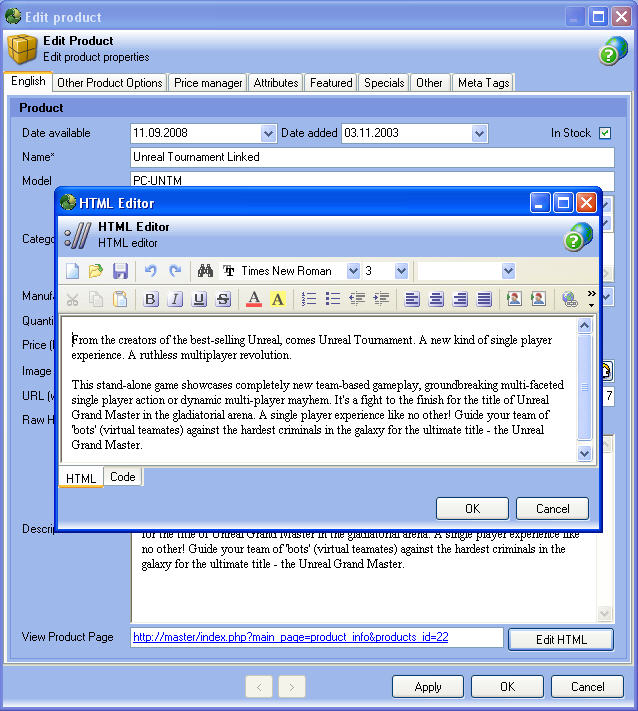Toggle underline formatting
Screen dimensions: 638x711
[199, 299]
